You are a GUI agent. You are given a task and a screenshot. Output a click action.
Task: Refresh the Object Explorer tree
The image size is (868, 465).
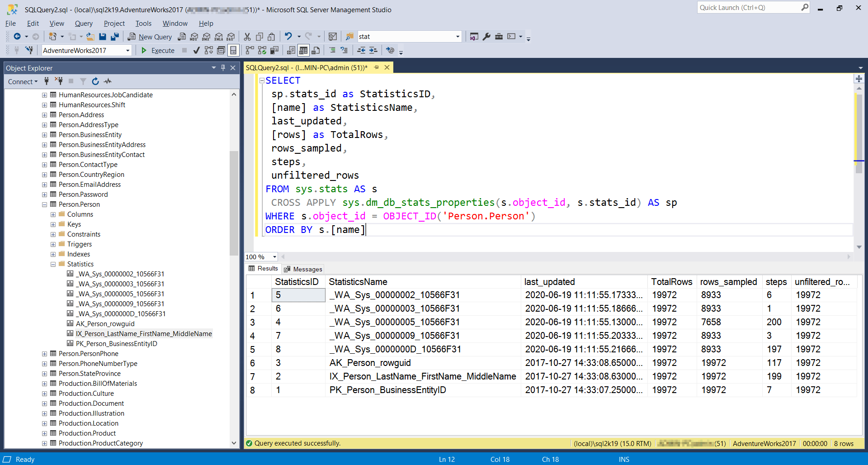pos(95,81)
